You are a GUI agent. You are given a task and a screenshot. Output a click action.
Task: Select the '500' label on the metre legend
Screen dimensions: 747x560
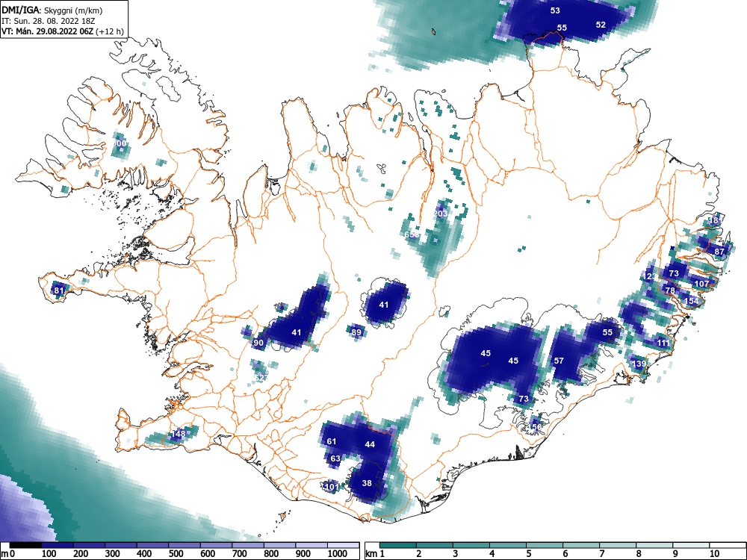tap(176, 553)
